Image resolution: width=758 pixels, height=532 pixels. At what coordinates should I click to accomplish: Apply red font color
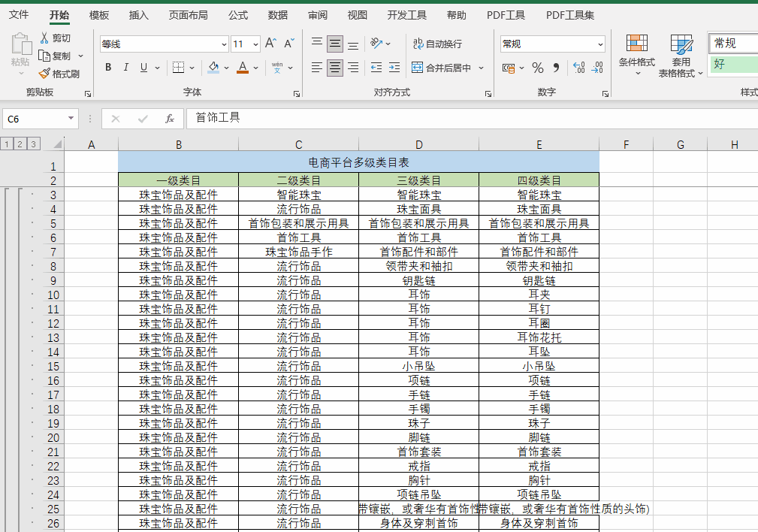tap(243, 67)
